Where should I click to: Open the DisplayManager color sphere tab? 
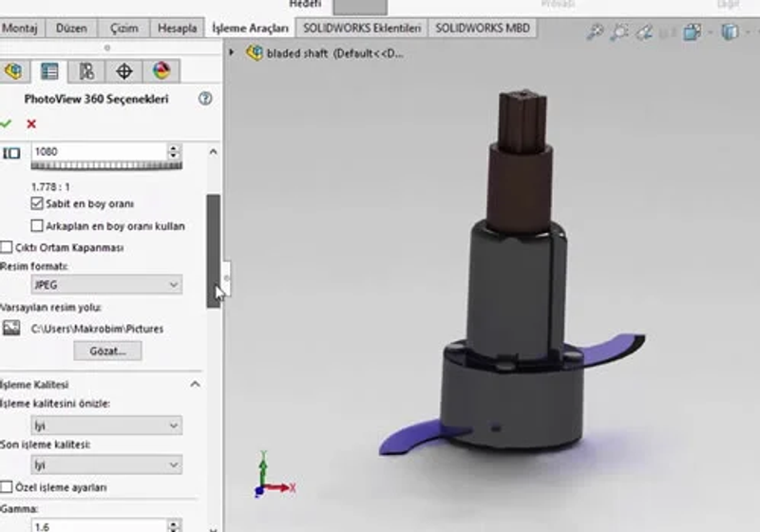[x=161, y=71]
